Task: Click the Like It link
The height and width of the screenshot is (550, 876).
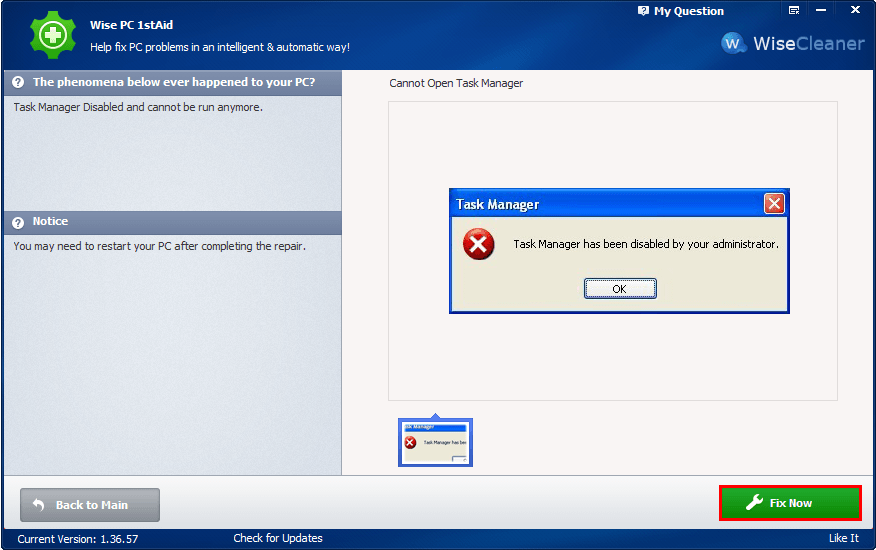Action: tap(843, 539)
